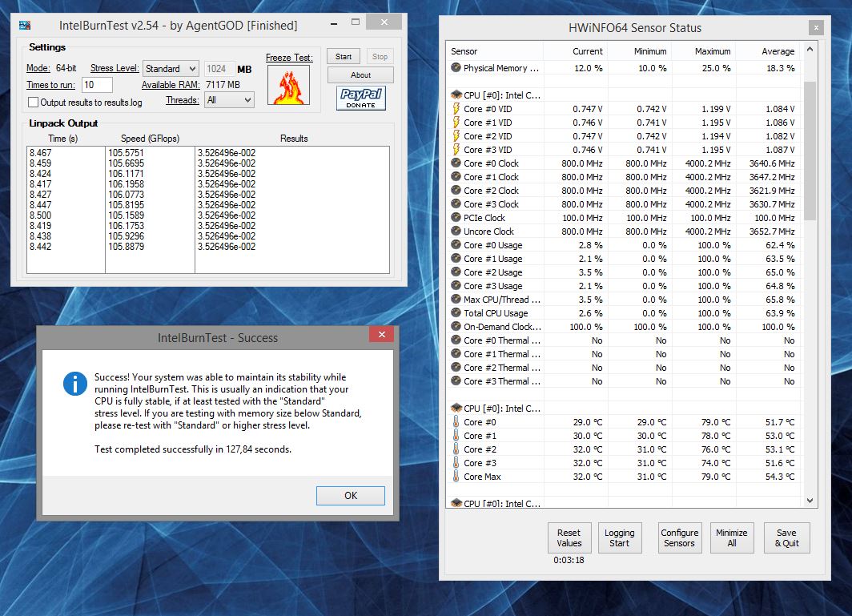Close the HWiNFO64 Sensor Status window

coord(816,27)
